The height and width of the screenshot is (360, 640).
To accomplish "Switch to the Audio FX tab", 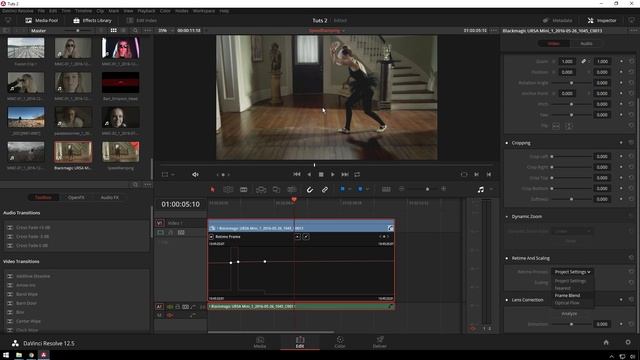I will coord(109,197).
